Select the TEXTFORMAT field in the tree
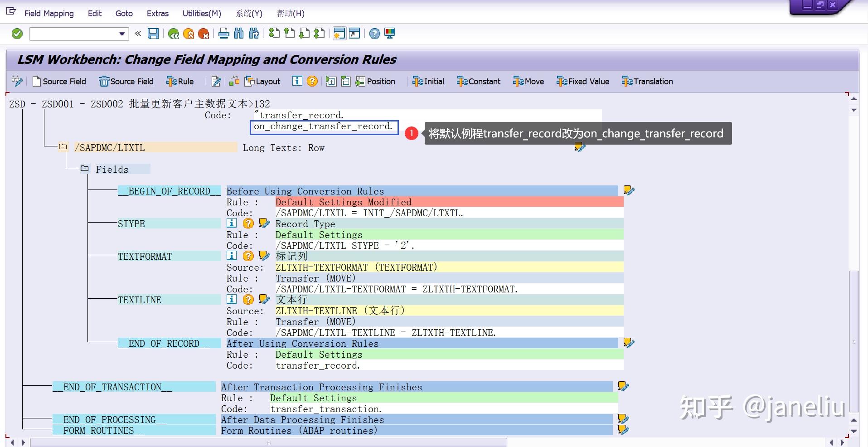The height and width of the screenshot is (447, 868). tap(145, 257)
